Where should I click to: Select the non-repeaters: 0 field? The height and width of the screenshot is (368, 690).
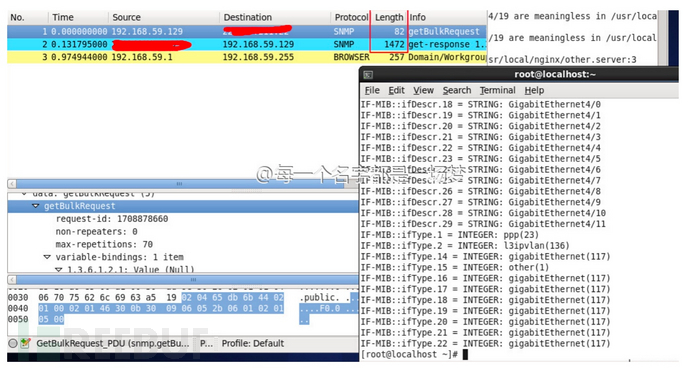click(96, 232)
